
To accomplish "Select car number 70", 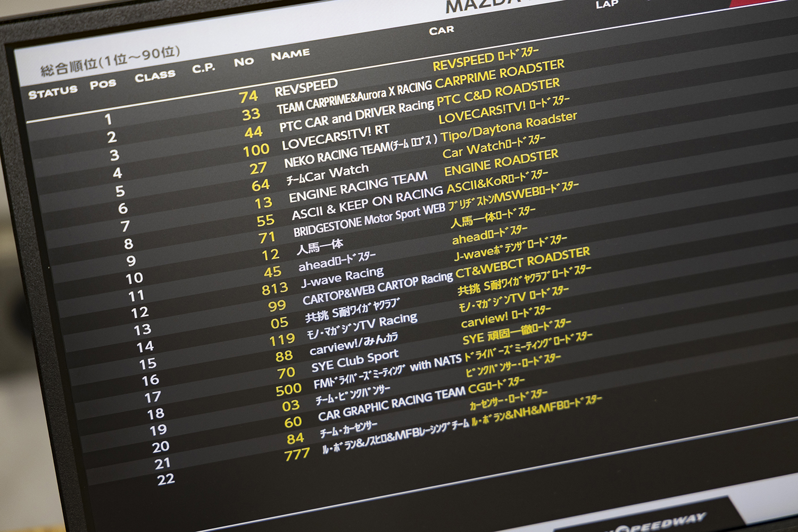I will (x=286, y=373).
